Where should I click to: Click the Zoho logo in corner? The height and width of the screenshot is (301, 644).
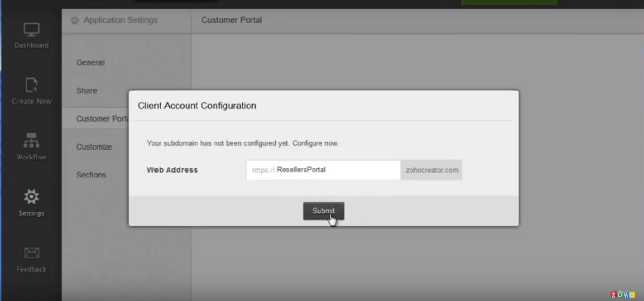623,294
